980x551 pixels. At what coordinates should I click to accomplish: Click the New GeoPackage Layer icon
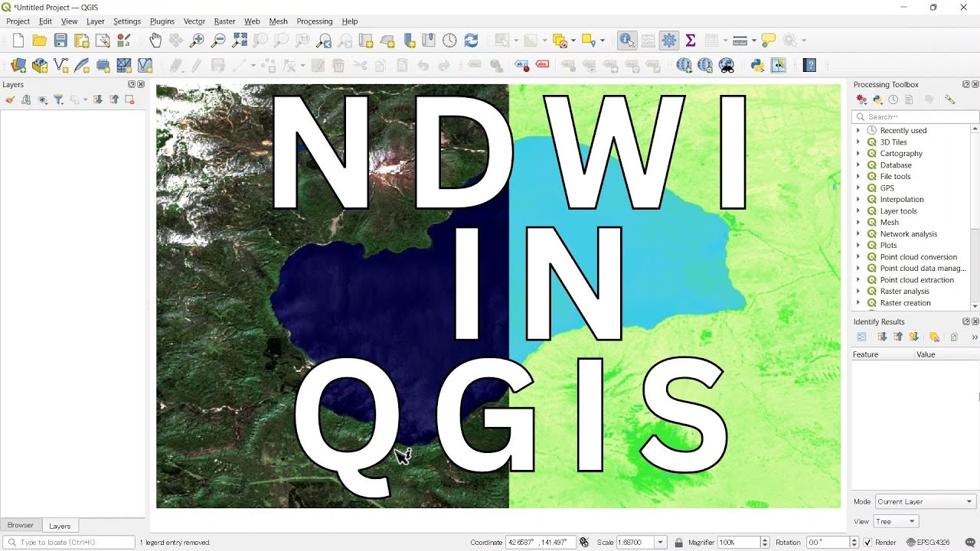[40, 66]
